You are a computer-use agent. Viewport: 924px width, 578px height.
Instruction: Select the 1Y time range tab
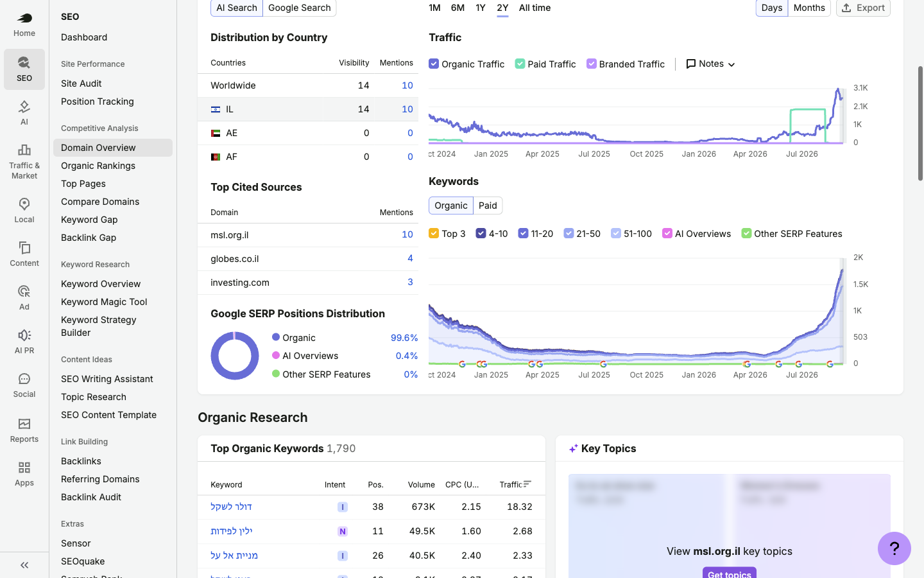481,8
